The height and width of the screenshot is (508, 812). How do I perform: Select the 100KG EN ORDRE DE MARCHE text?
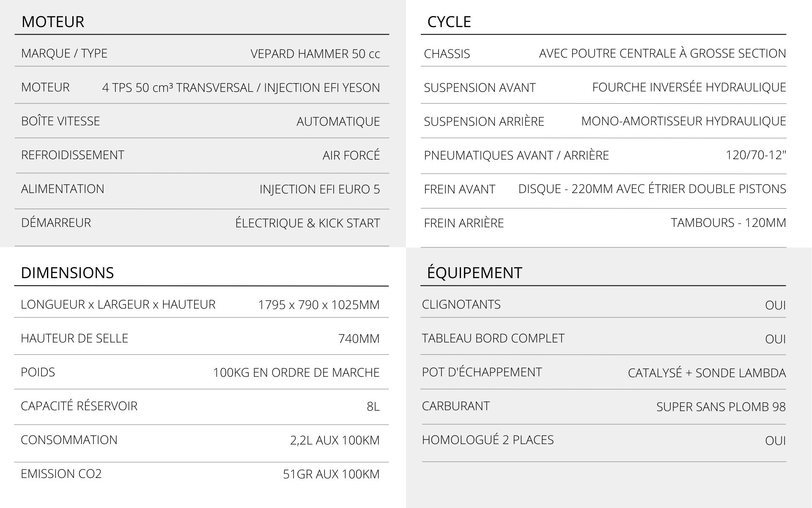(296, 373)
